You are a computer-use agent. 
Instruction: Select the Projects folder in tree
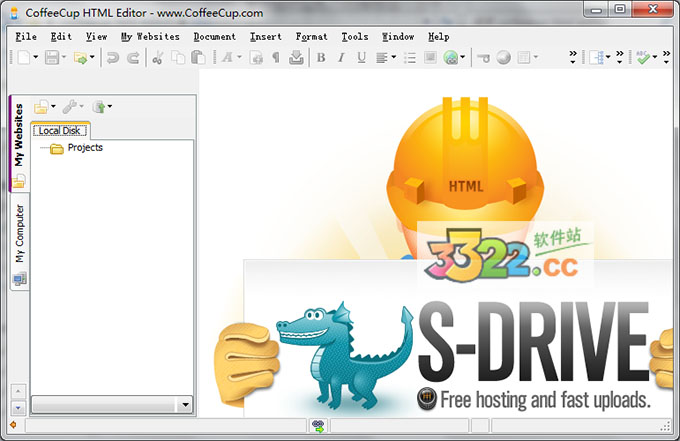[x=84, y=148]
